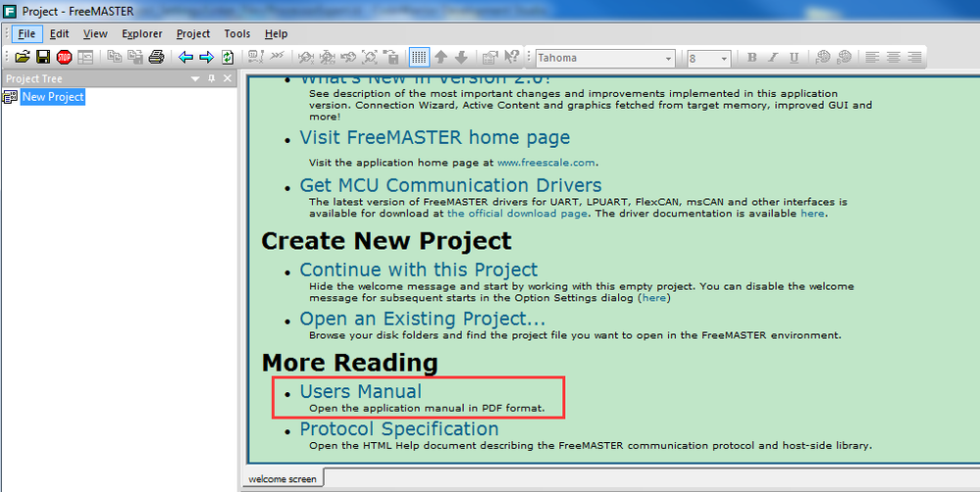980x492 pixels.
Task: Open the Visit FreeMASTER home page link
Action: (435, 137)
